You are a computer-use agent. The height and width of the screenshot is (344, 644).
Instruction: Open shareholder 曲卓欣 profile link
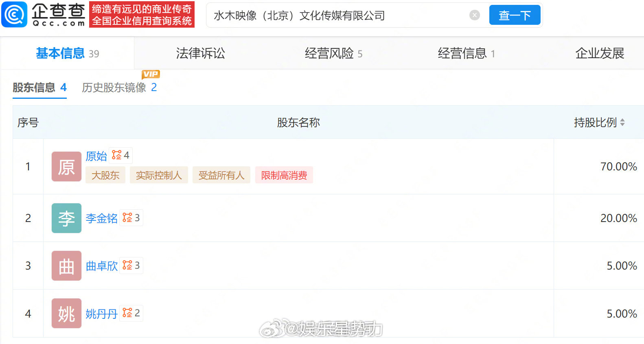(x=102, y=266)
